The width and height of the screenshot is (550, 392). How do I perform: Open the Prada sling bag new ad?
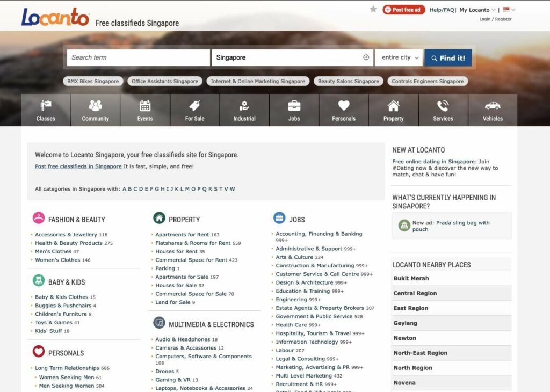451,226
